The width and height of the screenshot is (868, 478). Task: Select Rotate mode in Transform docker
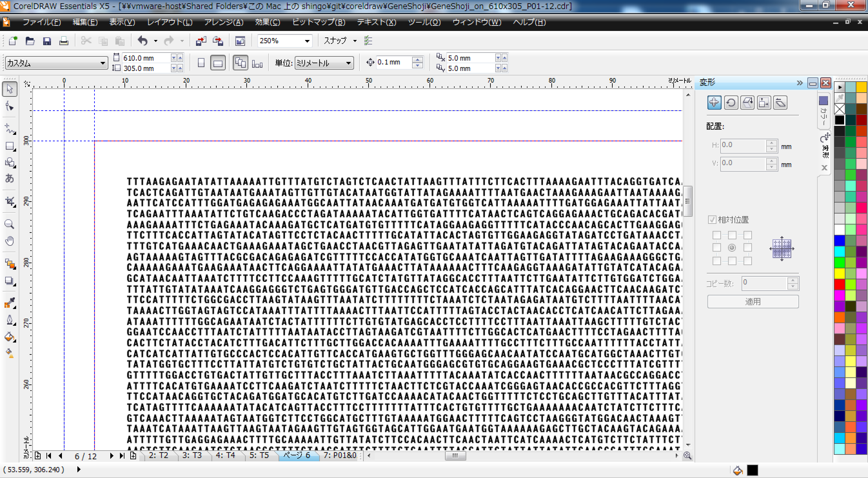(x=731, y=103)
